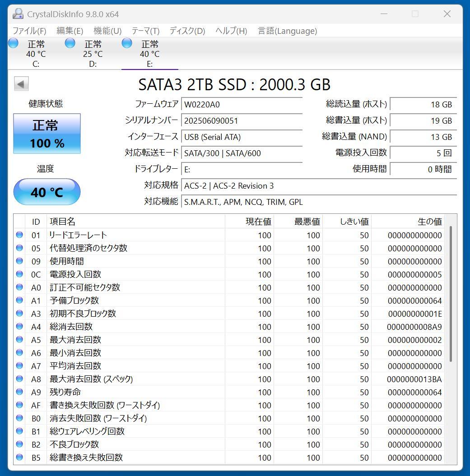
Task: Click the serial number field 202506090051
Action: (x=242, y=120)
